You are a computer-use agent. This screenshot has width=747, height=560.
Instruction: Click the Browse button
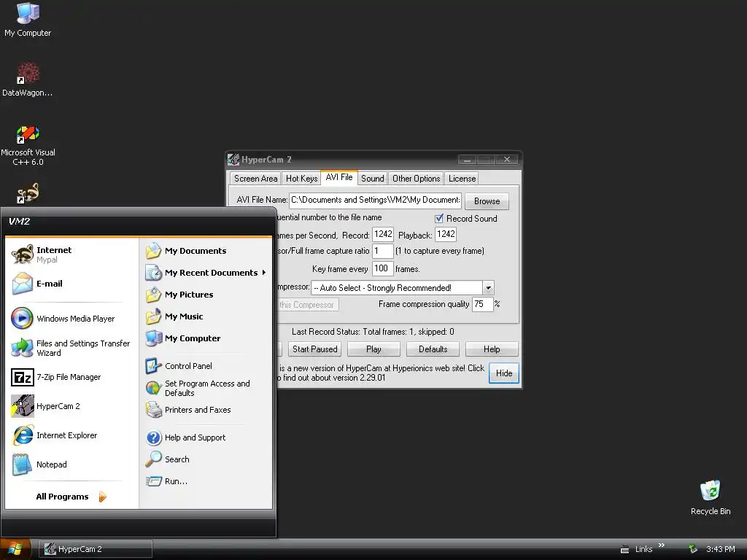point(487,201)
